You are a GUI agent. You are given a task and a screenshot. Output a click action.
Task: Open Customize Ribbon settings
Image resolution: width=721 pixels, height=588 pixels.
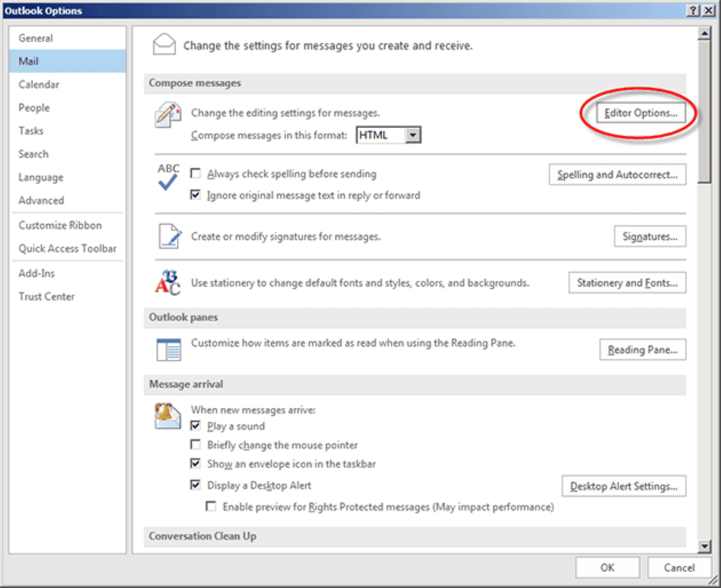[x=67, y=225]
